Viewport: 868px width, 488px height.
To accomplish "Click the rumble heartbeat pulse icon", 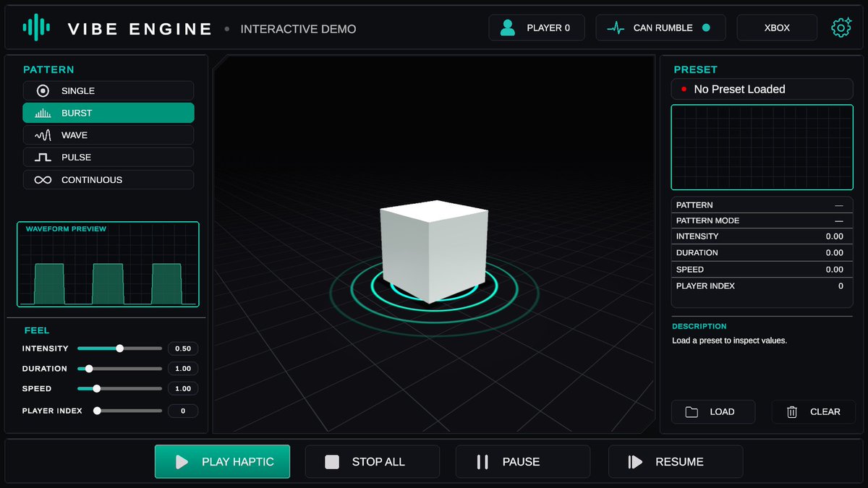I will (616, 28).
